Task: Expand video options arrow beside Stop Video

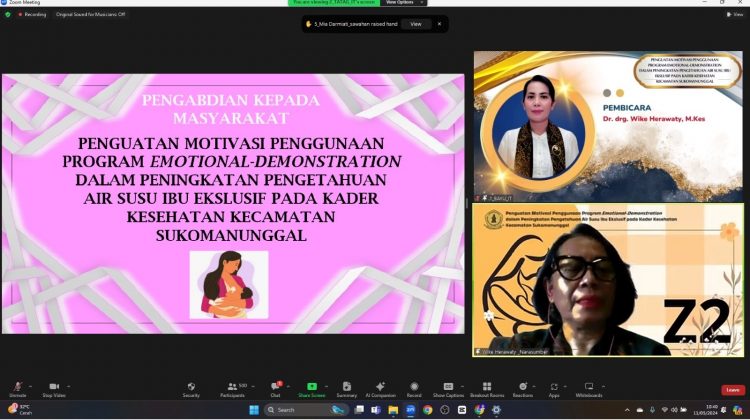Action: pos(68,387)
